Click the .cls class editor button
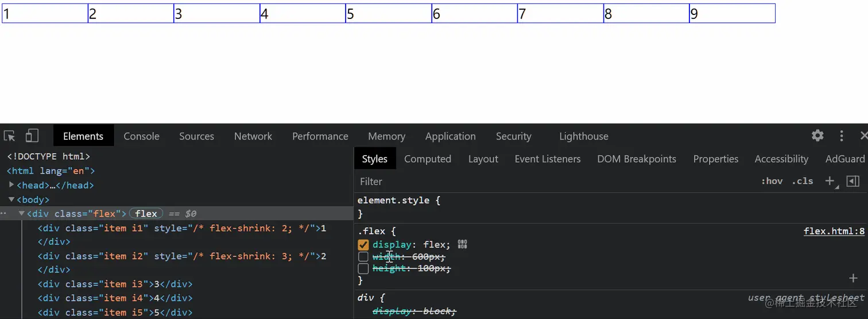The height and width of the screenshot is (319, 868). click(x=803, y=181)
